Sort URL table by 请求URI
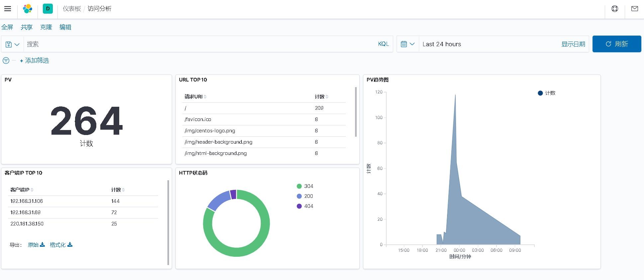This screenshot has height=280, width=644. 196,97
